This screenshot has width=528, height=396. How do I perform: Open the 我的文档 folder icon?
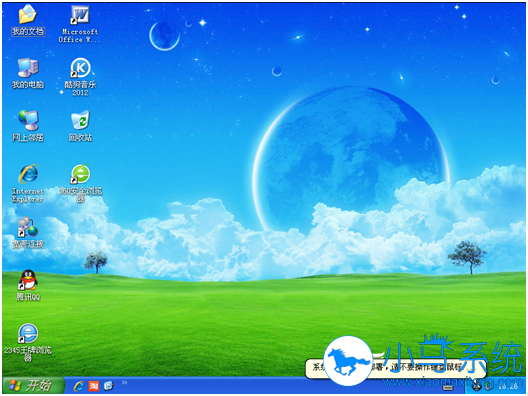(28, 20)
